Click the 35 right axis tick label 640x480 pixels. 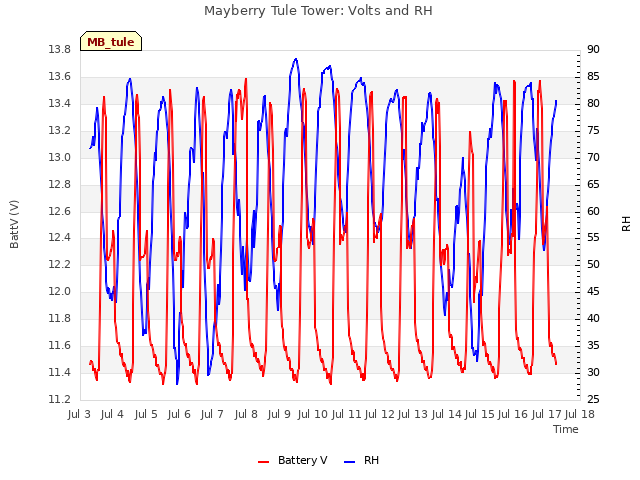click(593, 345)
